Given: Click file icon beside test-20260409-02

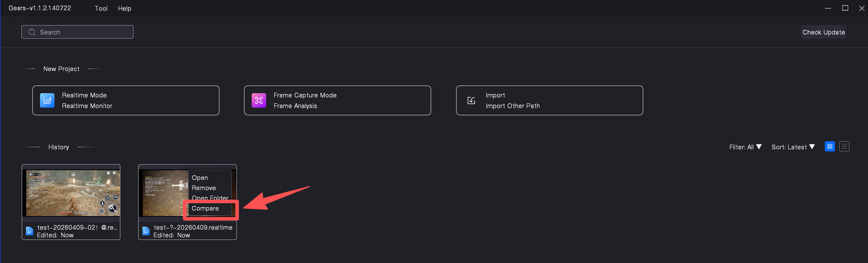Looking at the screenshot, I should [29, 231].
